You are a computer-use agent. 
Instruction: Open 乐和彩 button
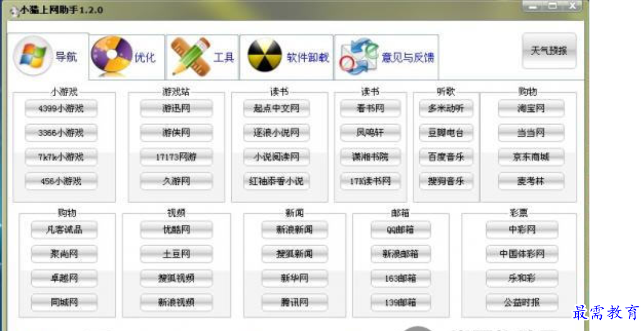point(522,278)
